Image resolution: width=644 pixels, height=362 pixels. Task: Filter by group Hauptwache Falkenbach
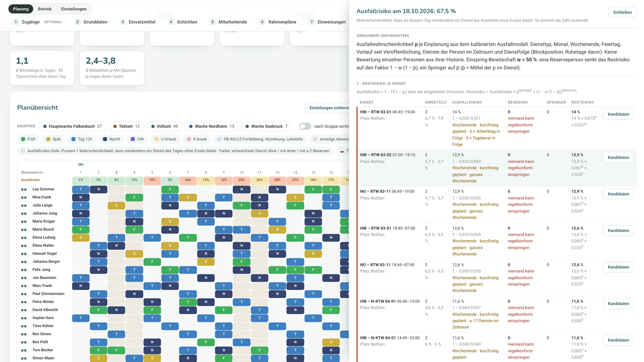point(72,126)
